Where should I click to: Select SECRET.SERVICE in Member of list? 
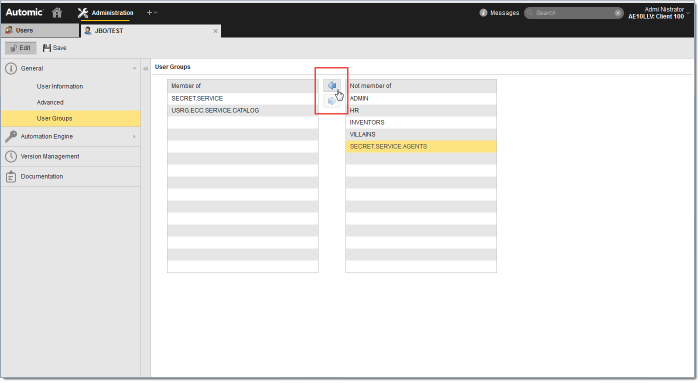pyautogui.click(x=243, y=98)
